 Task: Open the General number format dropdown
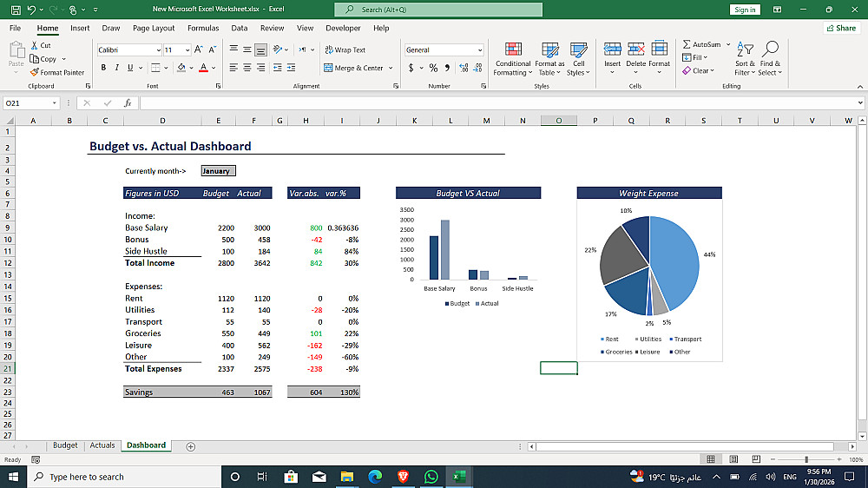click(480, 49)
